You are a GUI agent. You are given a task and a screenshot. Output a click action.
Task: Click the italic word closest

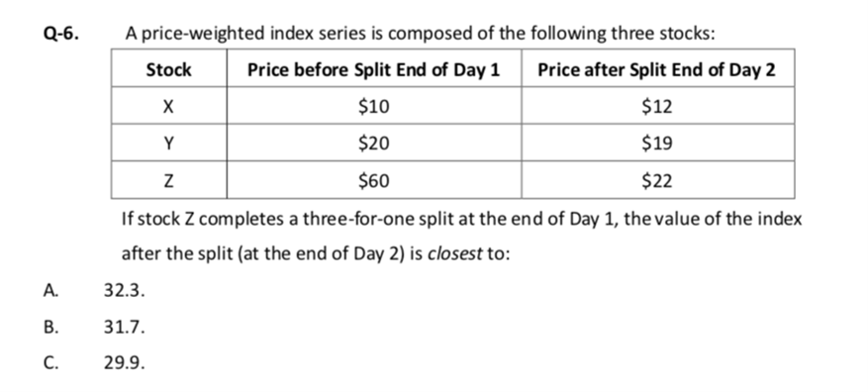(455, 254)
